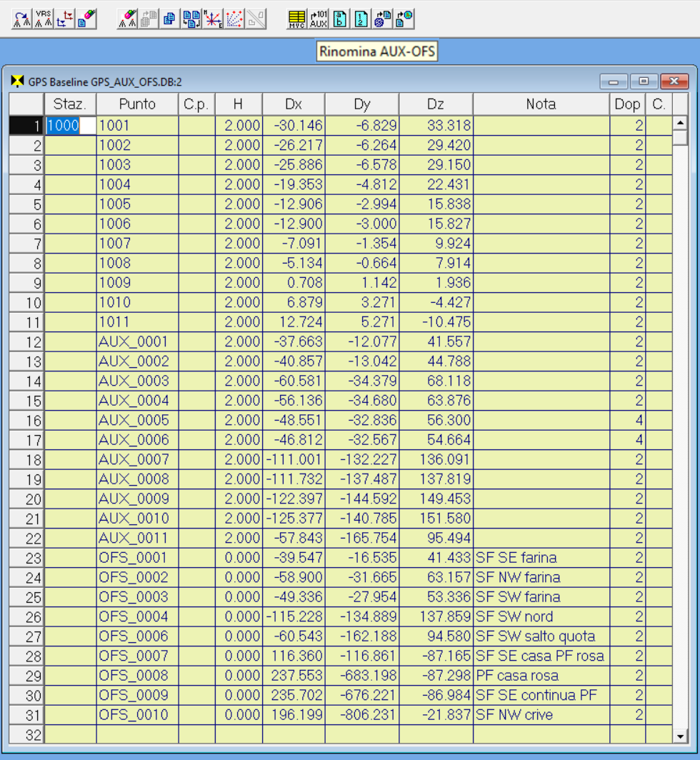This screenshot has width=700, height=760.
Task: Click the scrollbar up arrow
Action: (680, 123)
